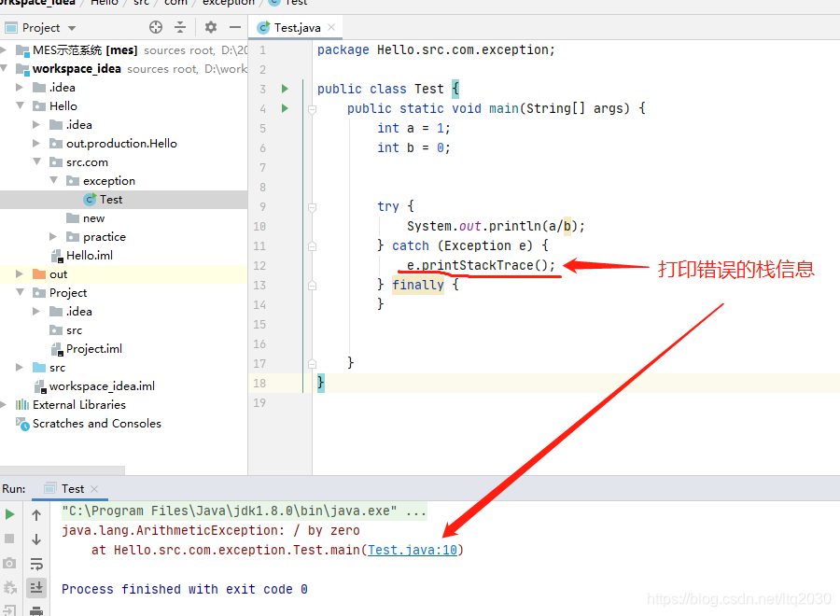Click 'exception' in breadcrumb path
Image resolution: width=840 pixels, height=616 pixels.
coord(229,3)
